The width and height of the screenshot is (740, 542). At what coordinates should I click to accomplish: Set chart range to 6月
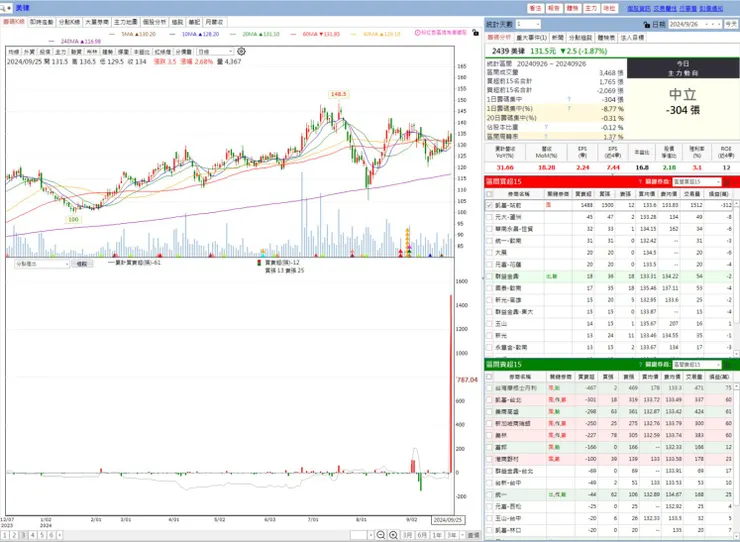[422, 535]
